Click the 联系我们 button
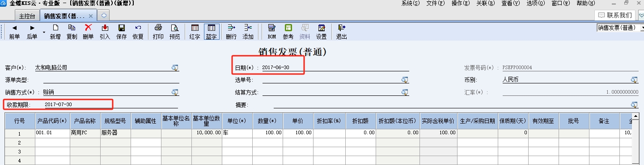Image resolution: width=644 pixels, height=165 pixels. pyautogui.click(x=616, y=15)
